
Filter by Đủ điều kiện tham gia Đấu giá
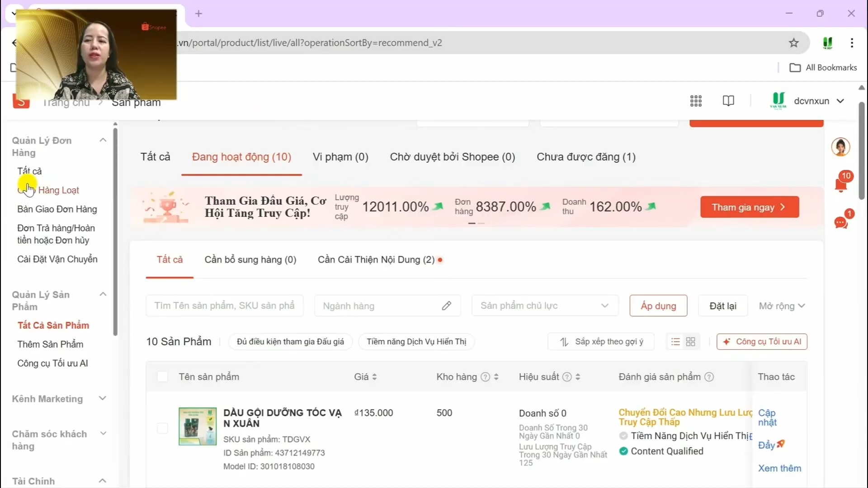tap(290, 342)
